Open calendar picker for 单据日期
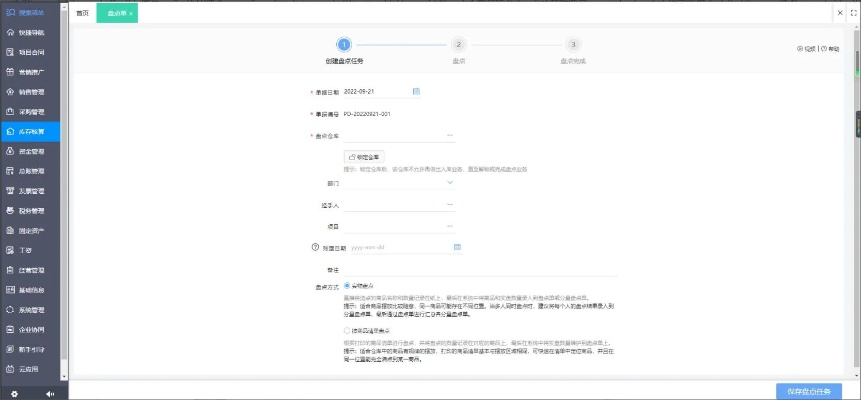861x400 pixels. pos(416,91)
